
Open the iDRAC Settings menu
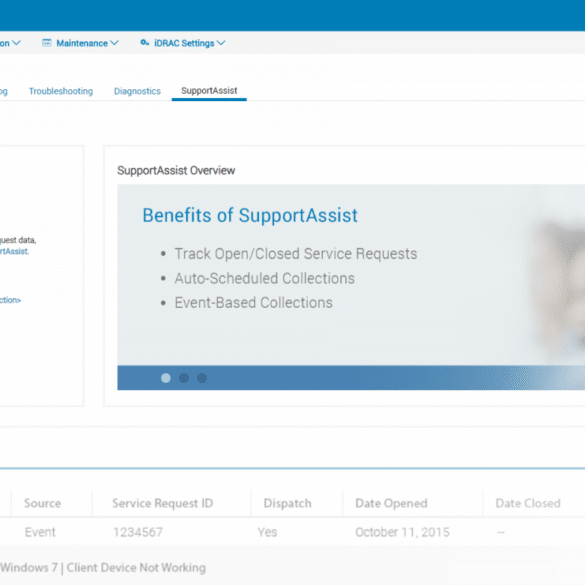pos(183,43)
